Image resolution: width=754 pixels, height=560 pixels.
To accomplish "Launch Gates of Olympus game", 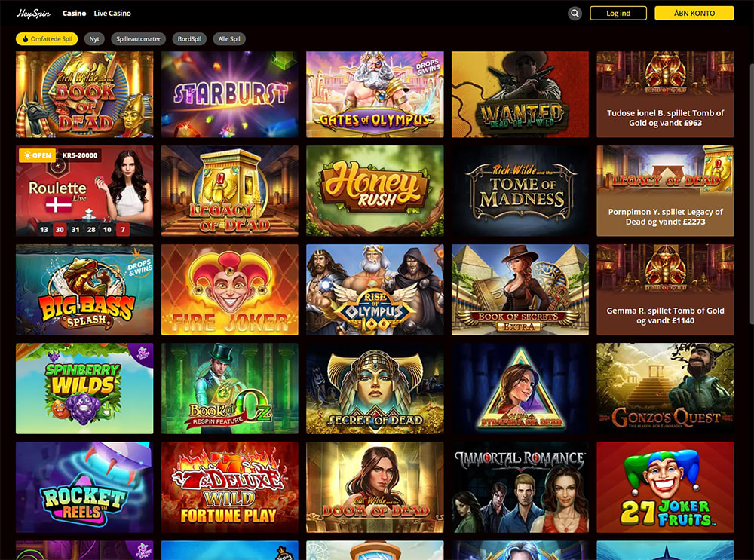I will tap(375, 94).
